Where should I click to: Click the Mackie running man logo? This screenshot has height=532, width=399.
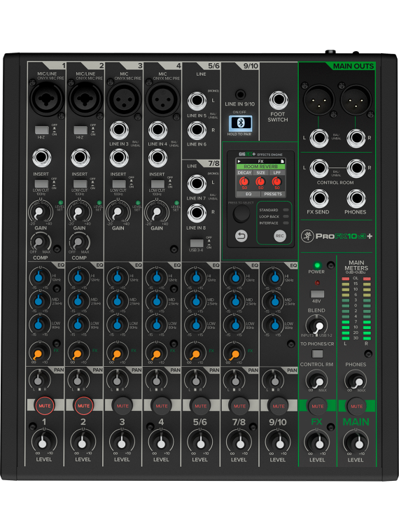coord(307,236)
